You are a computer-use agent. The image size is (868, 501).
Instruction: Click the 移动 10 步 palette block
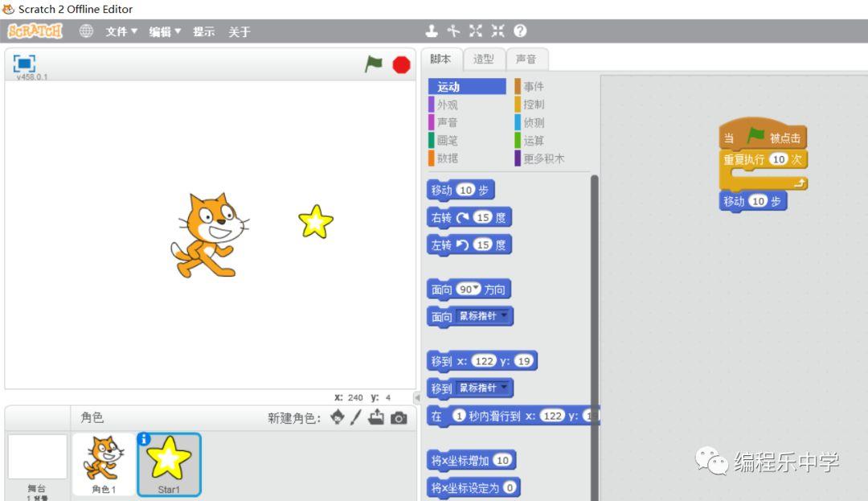[461, 190]
